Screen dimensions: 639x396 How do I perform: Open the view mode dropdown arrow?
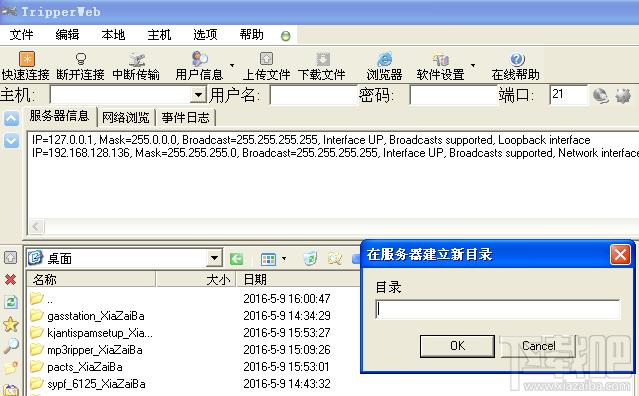pos(284,258)
